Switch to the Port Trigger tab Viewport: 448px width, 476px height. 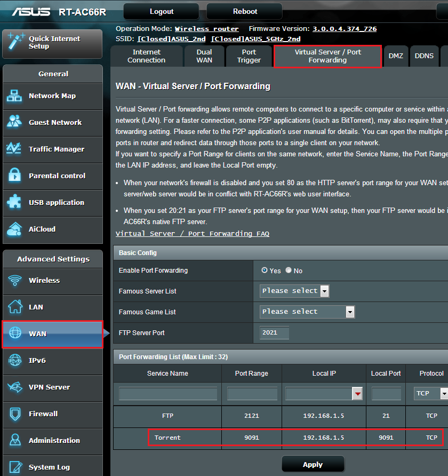(249, 56)
